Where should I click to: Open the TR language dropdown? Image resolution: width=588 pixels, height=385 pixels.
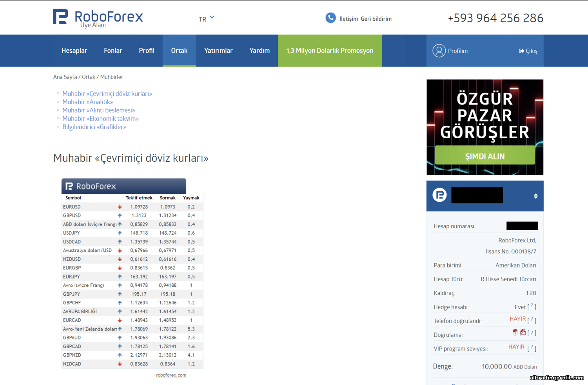[207, 18]
